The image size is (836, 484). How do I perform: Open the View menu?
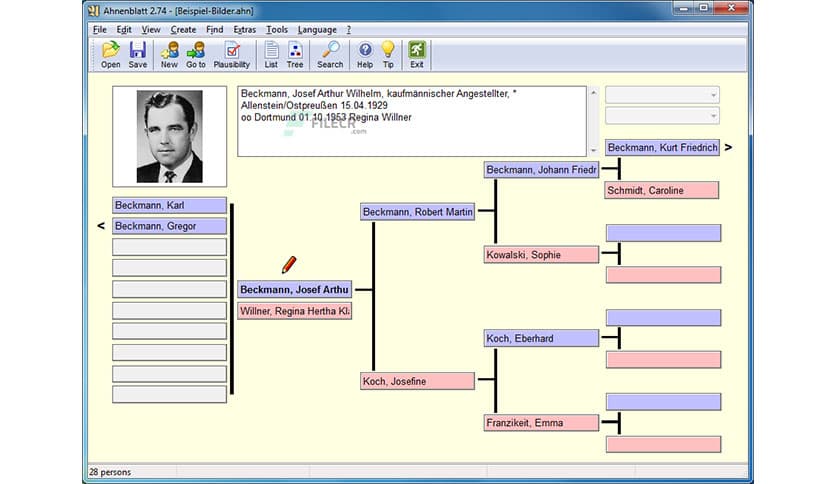[x=151, y=30]
